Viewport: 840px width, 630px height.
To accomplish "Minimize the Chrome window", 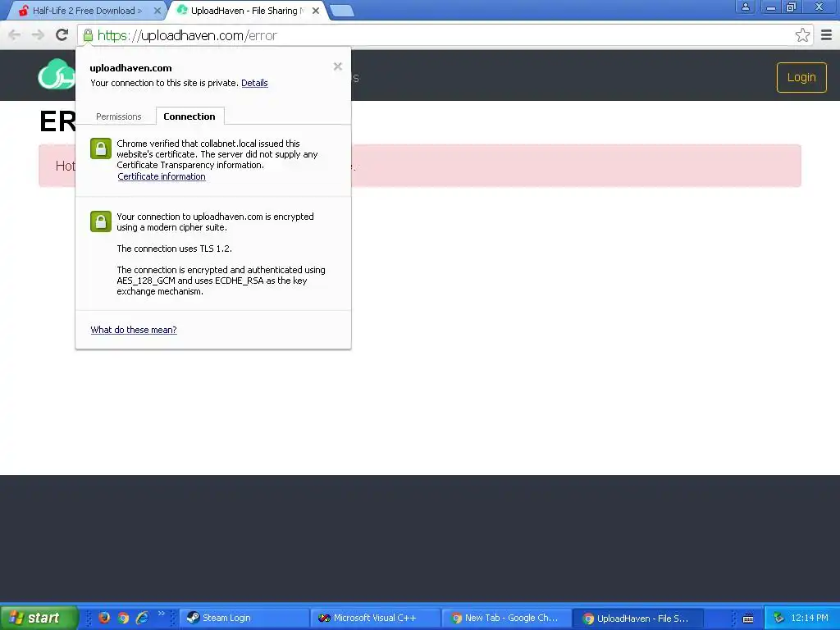I will pyautogui.click(x=771, y=7).
